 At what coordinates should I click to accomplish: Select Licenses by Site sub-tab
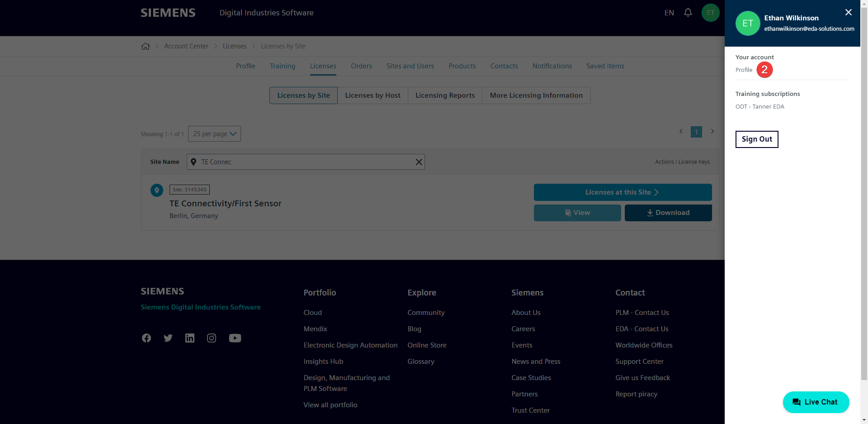[x=304, y=95]
